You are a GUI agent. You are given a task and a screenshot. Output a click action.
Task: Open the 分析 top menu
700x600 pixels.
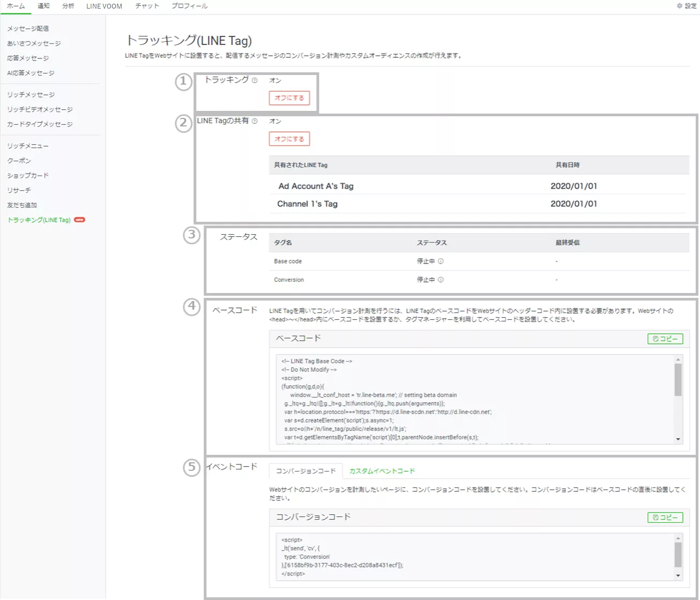(x=68, y=6)
